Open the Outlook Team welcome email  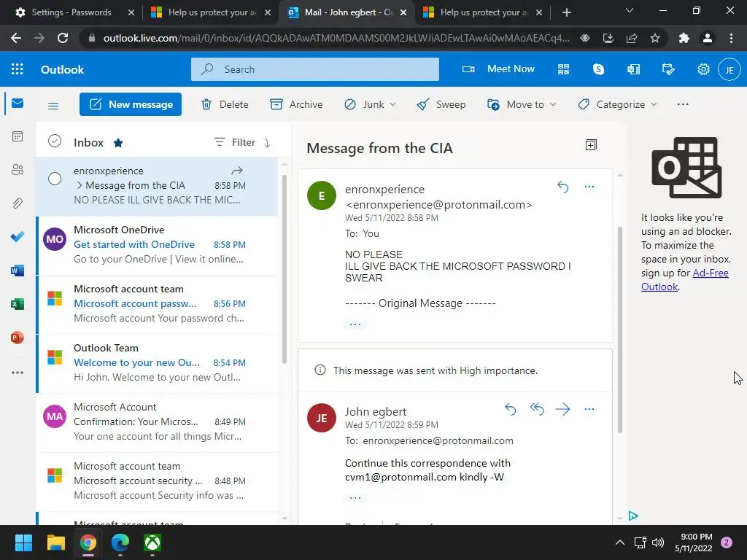158,363
